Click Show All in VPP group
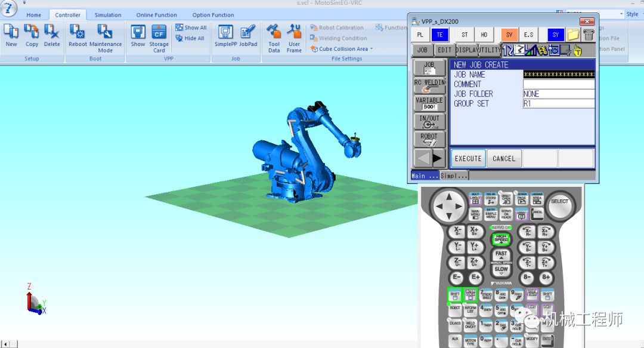This screenshot has height=348, width=644. point(191,27)
